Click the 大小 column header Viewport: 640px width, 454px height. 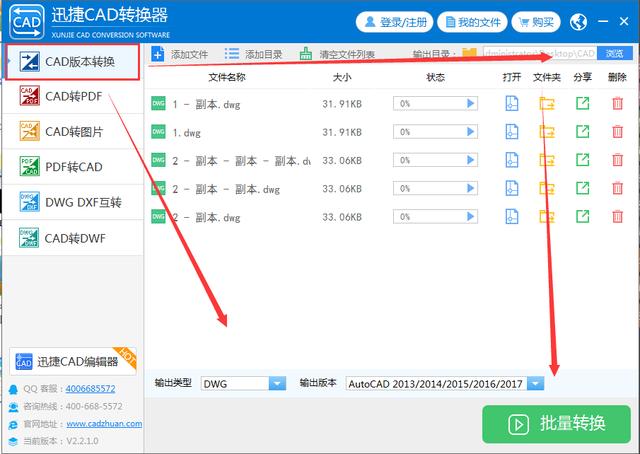(342, 77)
